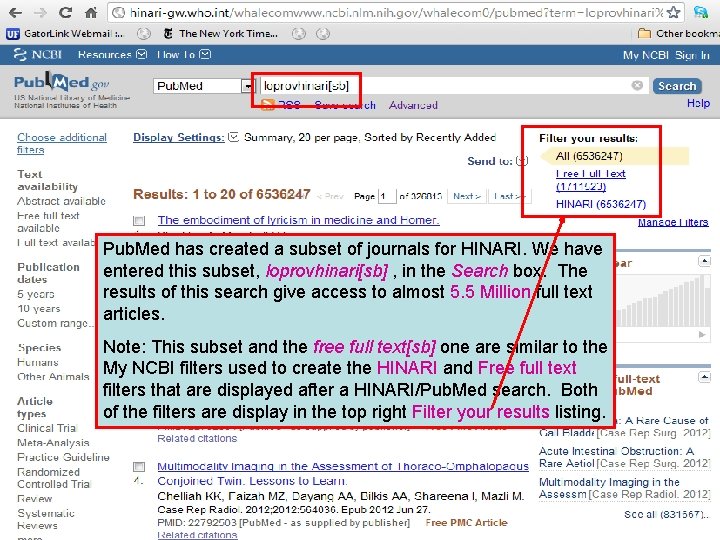Filter by Free full text available
The image size is (720, 540).
tap(48, 222)
